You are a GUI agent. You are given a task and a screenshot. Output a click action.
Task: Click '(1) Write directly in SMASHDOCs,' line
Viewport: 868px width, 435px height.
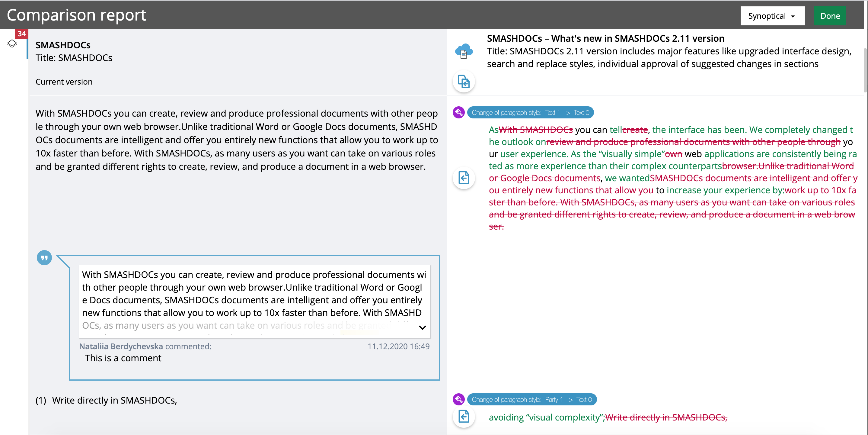(106, 400)
